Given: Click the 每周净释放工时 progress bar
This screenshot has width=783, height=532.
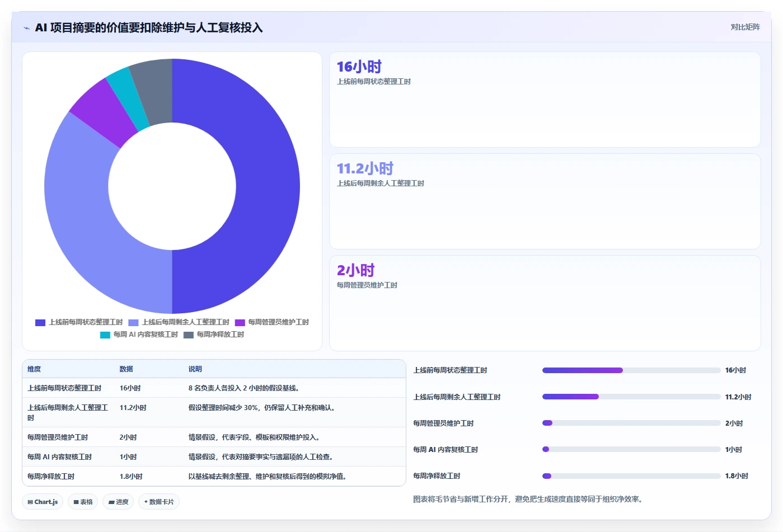Looking at the screenshot, I should [x=631, y=476].
